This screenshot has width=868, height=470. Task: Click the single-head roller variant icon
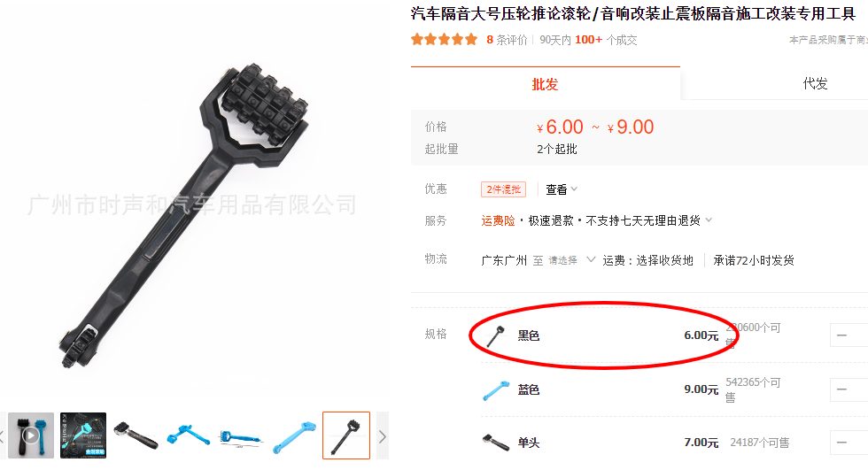[495, 443]
